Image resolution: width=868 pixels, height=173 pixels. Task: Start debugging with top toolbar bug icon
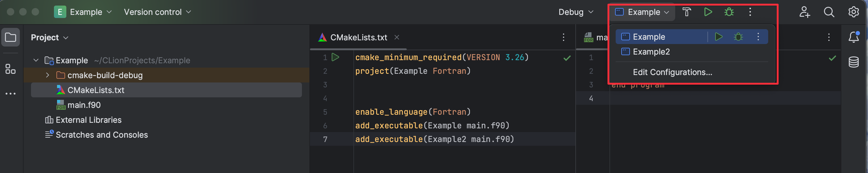click(x=729, y=12)
